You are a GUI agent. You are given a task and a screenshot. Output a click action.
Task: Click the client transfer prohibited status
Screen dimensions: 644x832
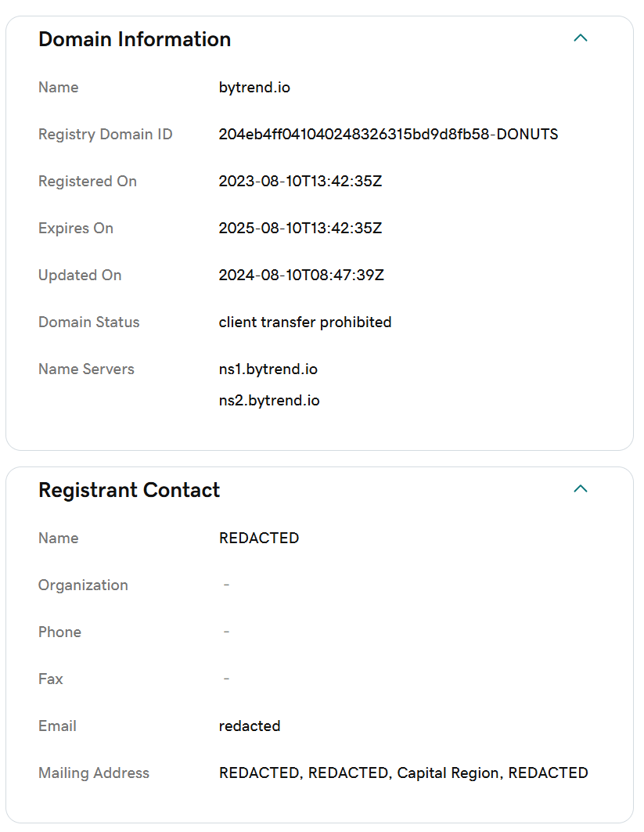pyautogui.click(x=305, y=322)
